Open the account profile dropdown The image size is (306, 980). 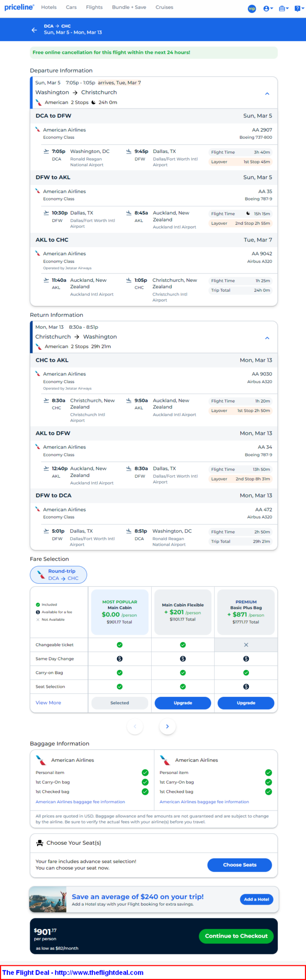[x=268, y=9]
